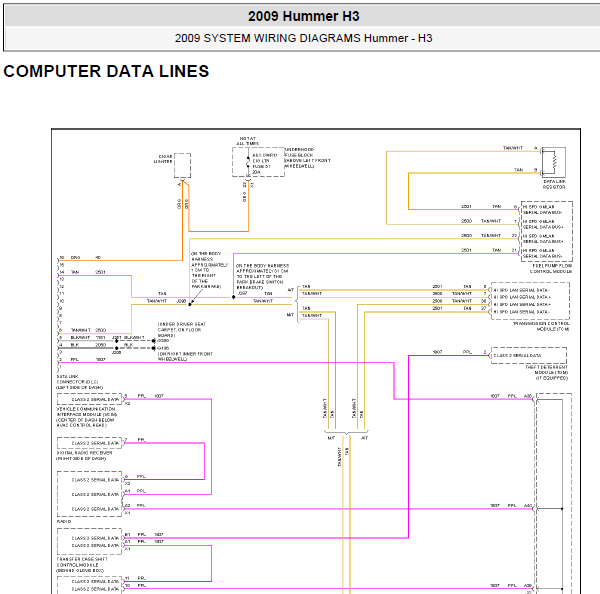Screen dimensions: 600x594
Task: Click the 'THEFT DETERRENT MODULE' label
Action: click(547, 372)
